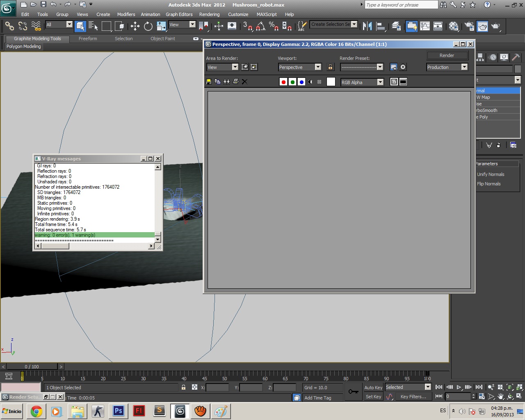
Task: Switch to the Freeform ribbon tab
Action: pos(88,39)
